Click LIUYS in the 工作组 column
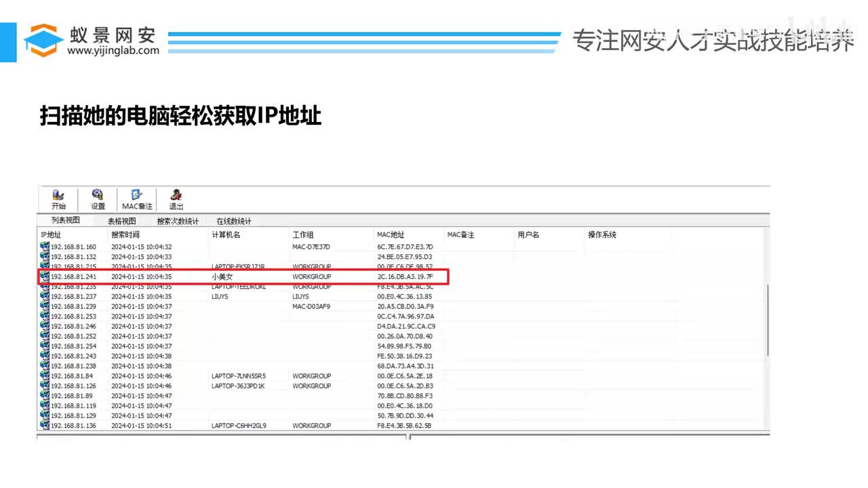Viewport: 868px width, 488px height. [x=301, y=296]
